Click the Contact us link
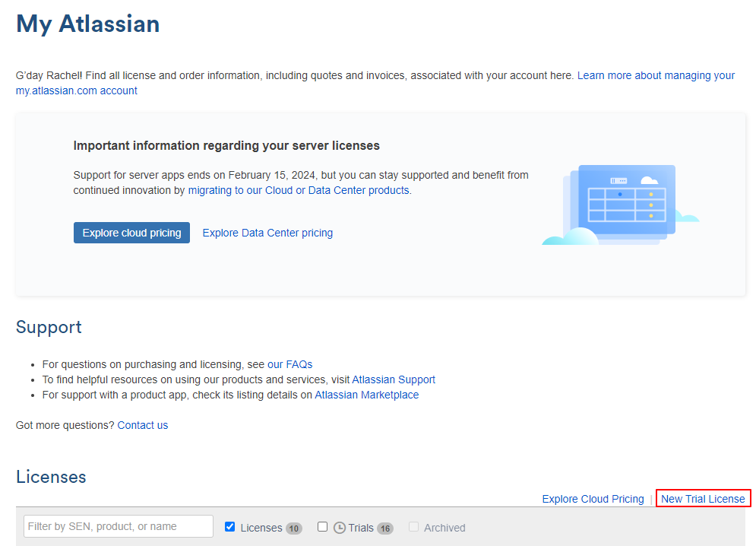This screenshot has height=546, width=756. pyautogui.click(x=143, y=425)
